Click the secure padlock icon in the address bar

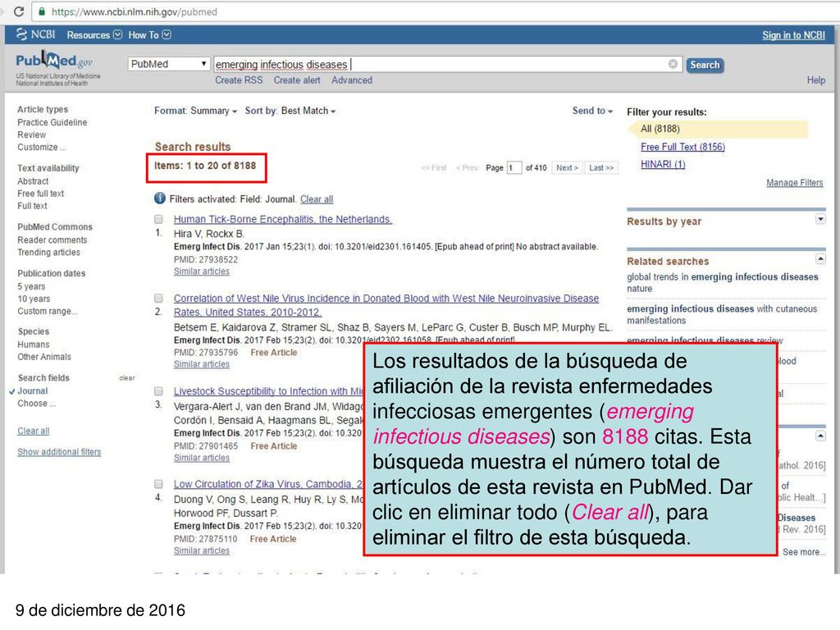42,11
